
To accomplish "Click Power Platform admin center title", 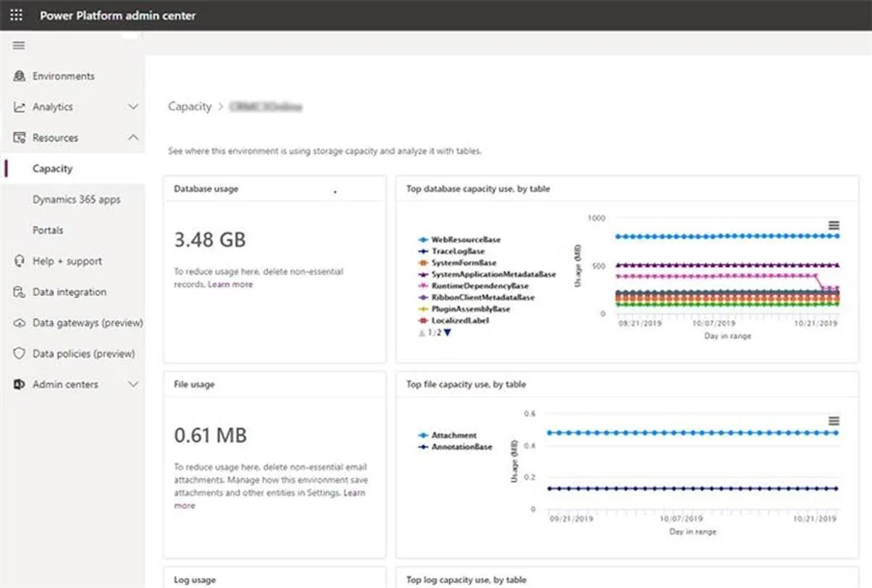I will click(x=118, y=15).
